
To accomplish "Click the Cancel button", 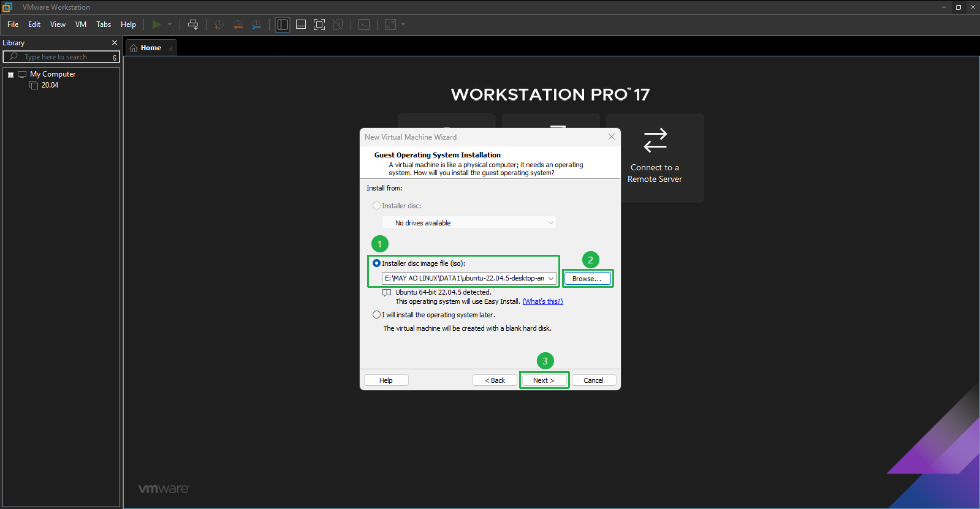I will tap(593, 380).
